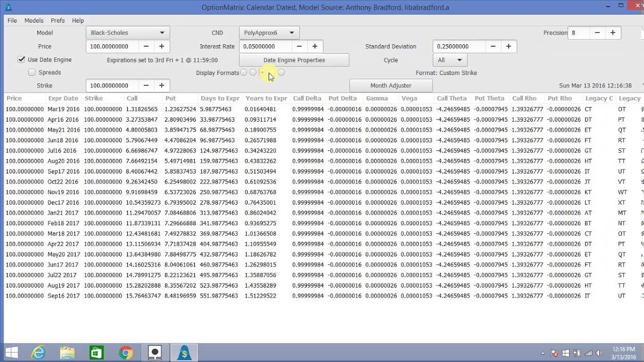Click the Date Engine Properties button

[294, 60]
